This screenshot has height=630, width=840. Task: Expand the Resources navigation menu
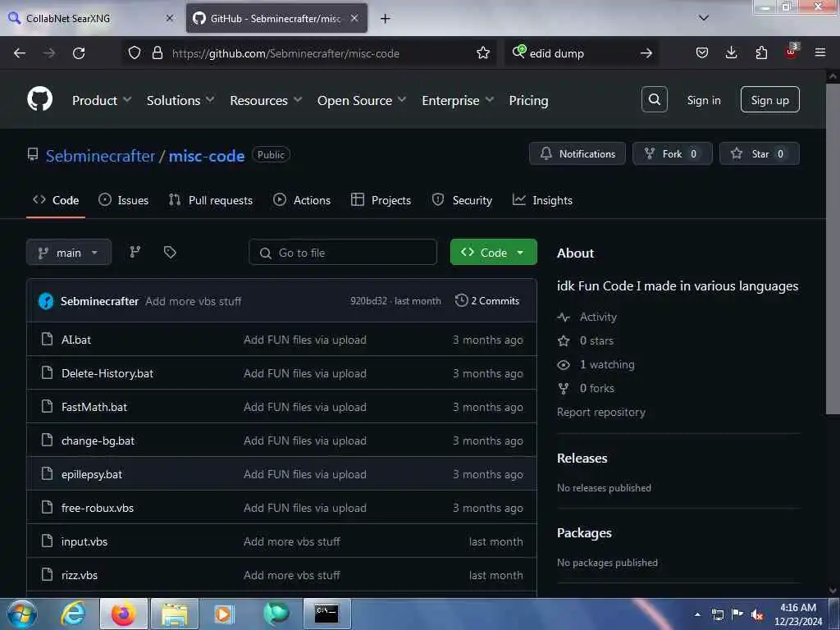266,100
